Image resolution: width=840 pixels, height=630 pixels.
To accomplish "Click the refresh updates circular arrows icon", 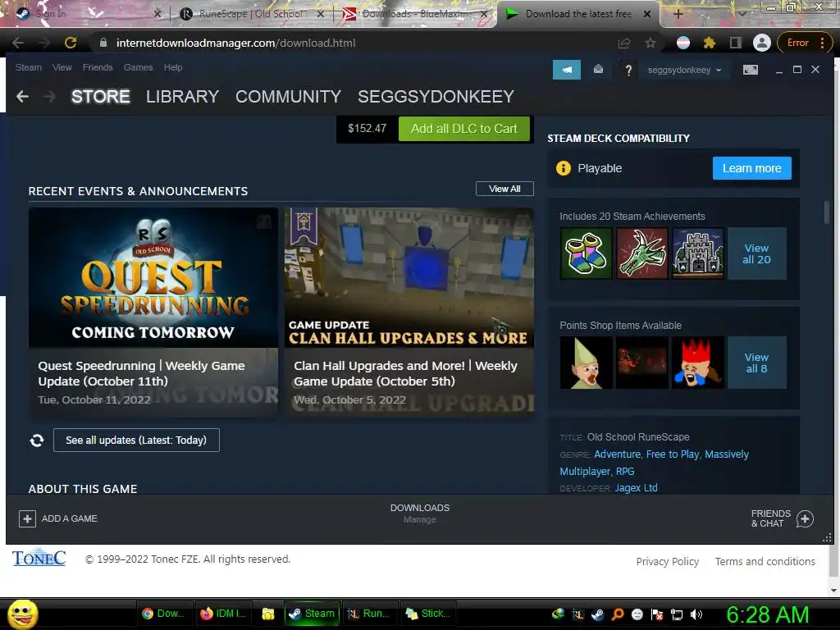I will click(x=37, y=440).
